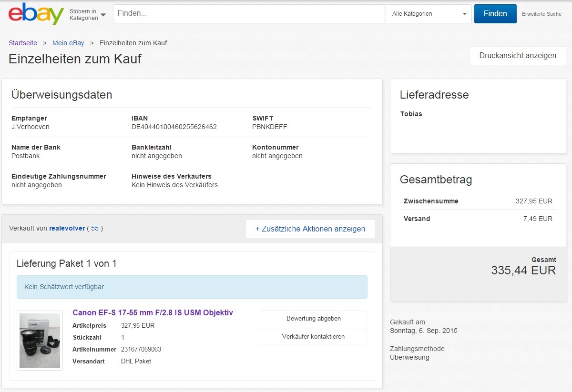This screenshot has width=572, height=392.
Task: Open the Stöbern in Kategorien menu
Action: (x=88, y=14)
